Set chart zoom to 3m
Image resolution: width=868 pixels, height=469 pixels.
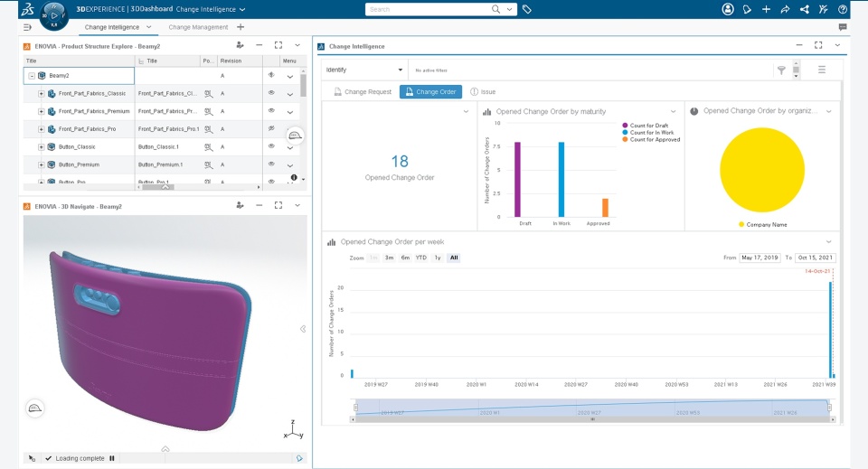(x=389, y=258)
